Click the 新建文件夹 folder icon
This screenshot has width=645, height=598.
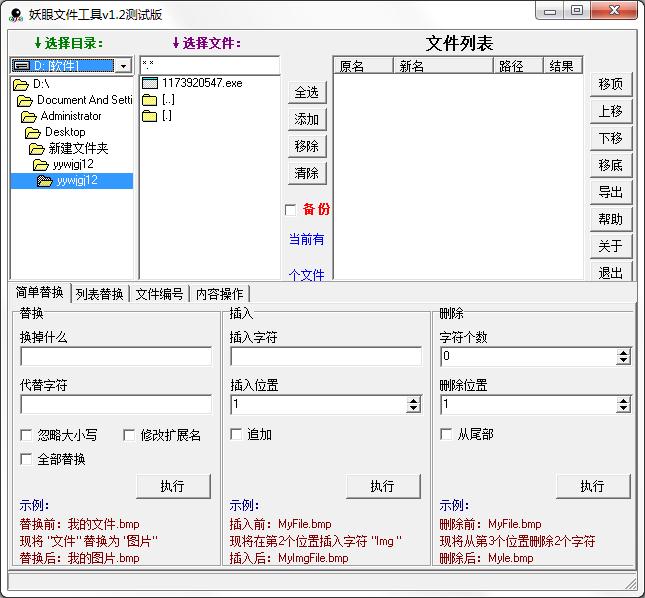(x=37, y=148)
